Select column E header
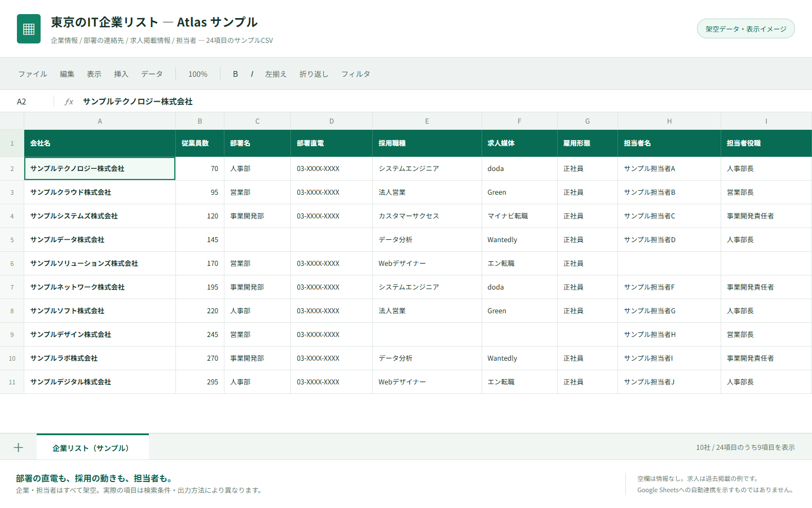Viewport: 812px width, 508px height. [x=427, y=121]
